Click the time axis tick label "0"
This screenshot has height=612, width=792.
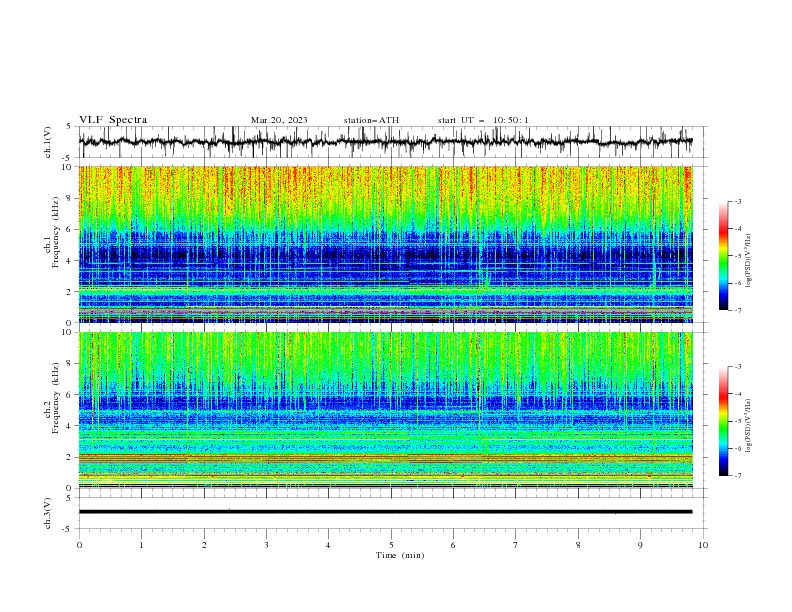point(79,545)
